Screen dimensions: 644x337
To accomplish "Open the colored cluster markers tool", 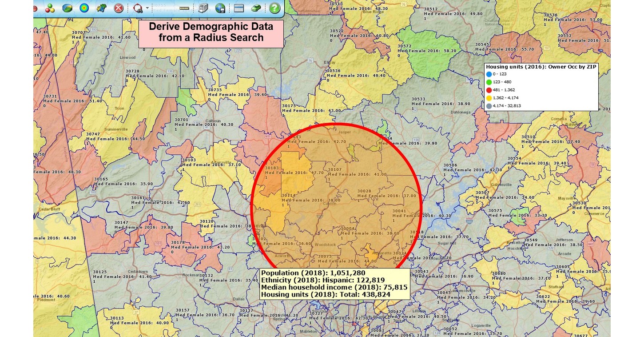I will tap(49, 8).
